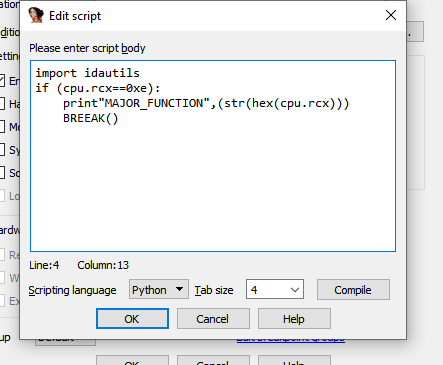Toggle the 'So' checkbox in the background window

pos(2,173)
